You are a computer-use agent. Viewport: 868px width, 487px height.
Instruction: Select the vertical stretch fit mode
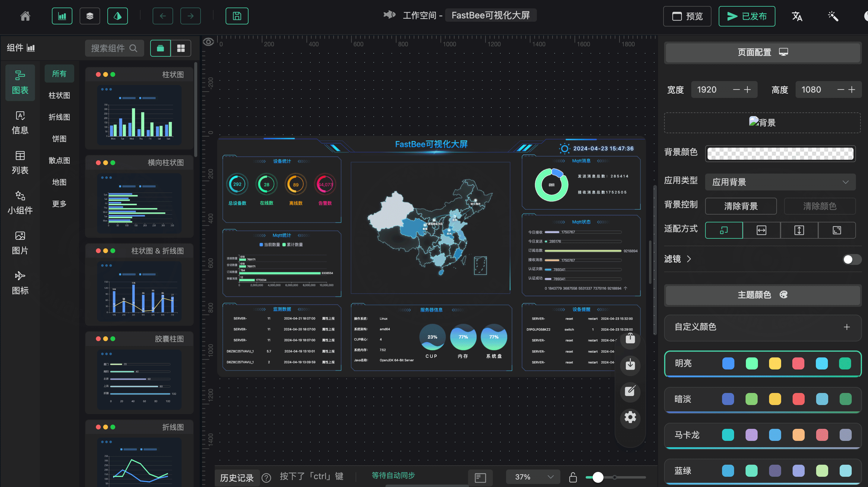[x=799, y=230]
